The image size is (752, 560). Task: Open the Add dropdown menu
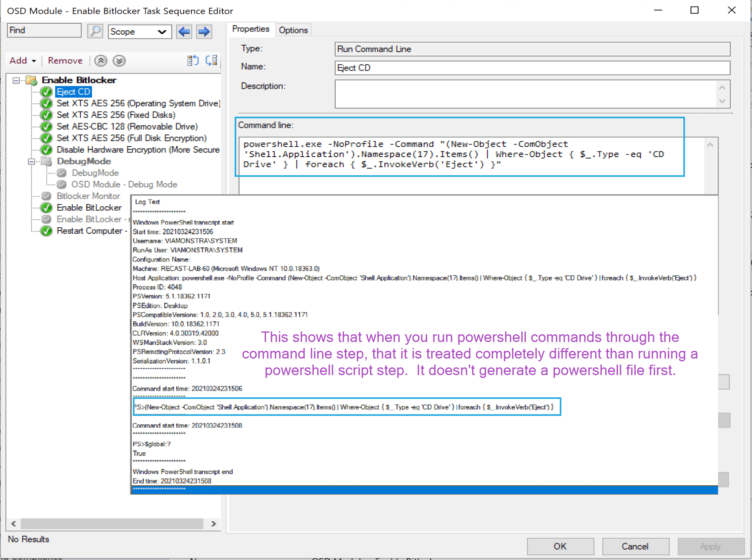[23, 61]
